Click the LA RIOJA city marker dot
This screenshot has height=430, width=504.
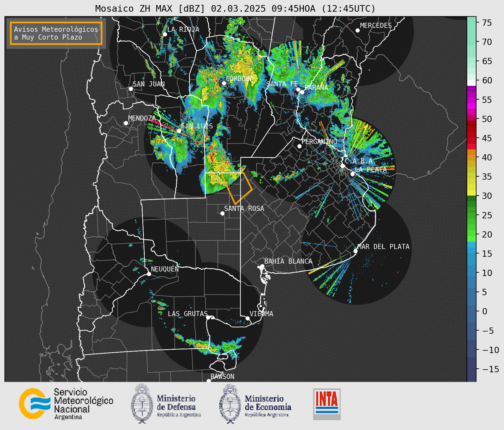[x=165, y=34]
